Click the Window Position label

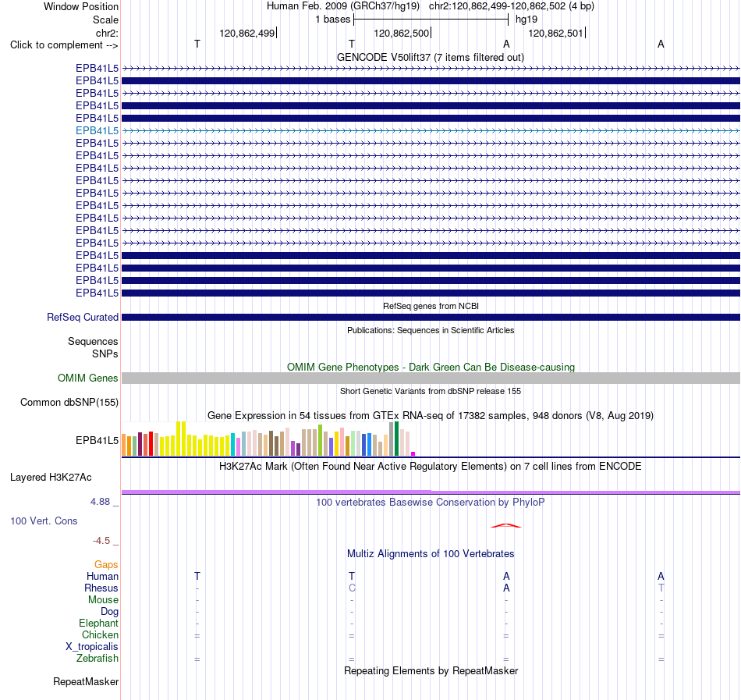click(81, 6)
